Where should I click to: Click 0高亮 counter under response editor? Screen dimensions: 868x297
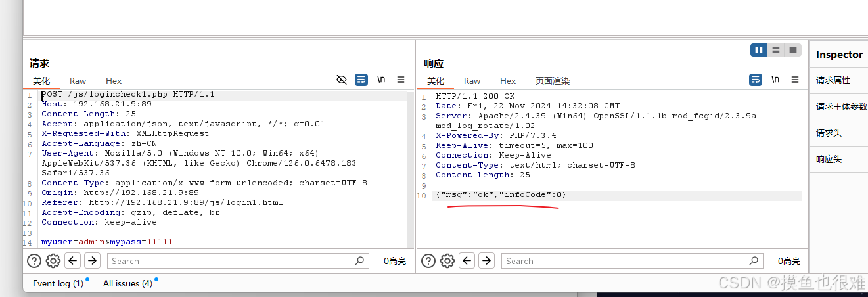[789, 261]
